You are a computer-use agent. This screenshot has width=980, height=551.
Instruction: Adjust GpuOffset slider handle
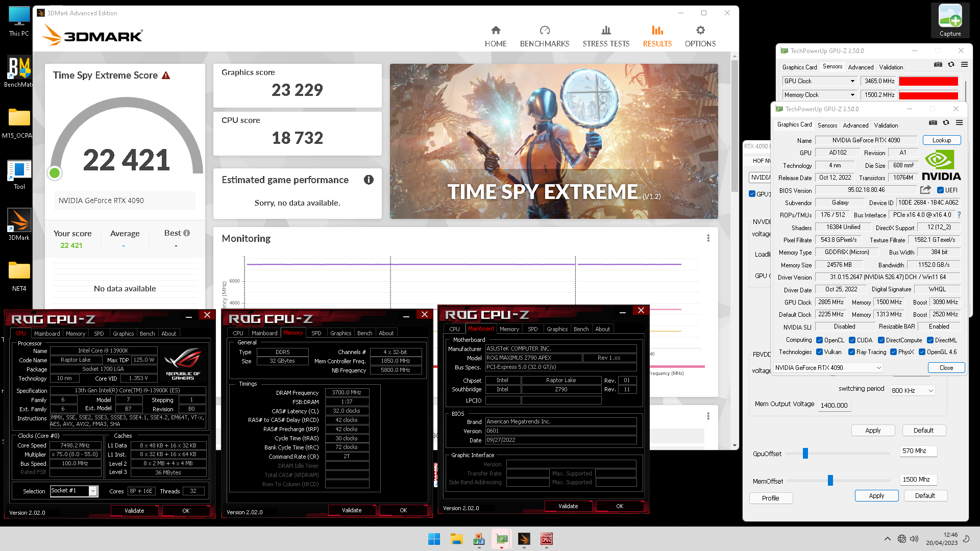tap(805, 453)
